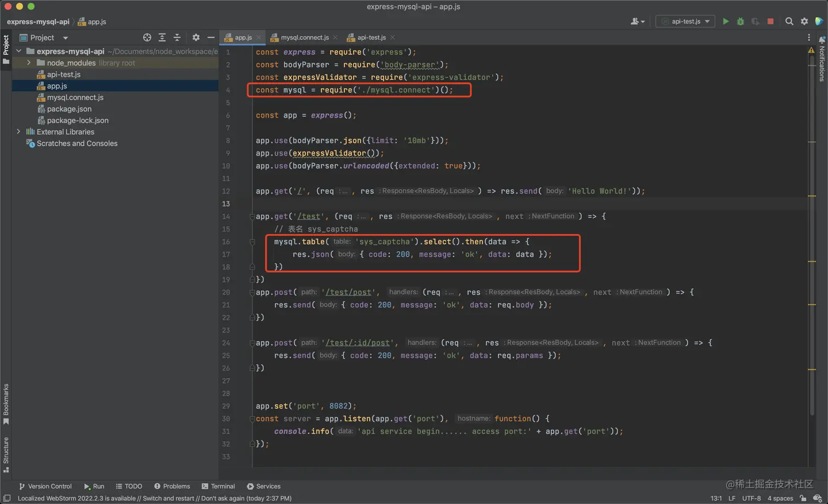Open package.json in the project tree
828x504 pixels.
[x=69, y=109]
